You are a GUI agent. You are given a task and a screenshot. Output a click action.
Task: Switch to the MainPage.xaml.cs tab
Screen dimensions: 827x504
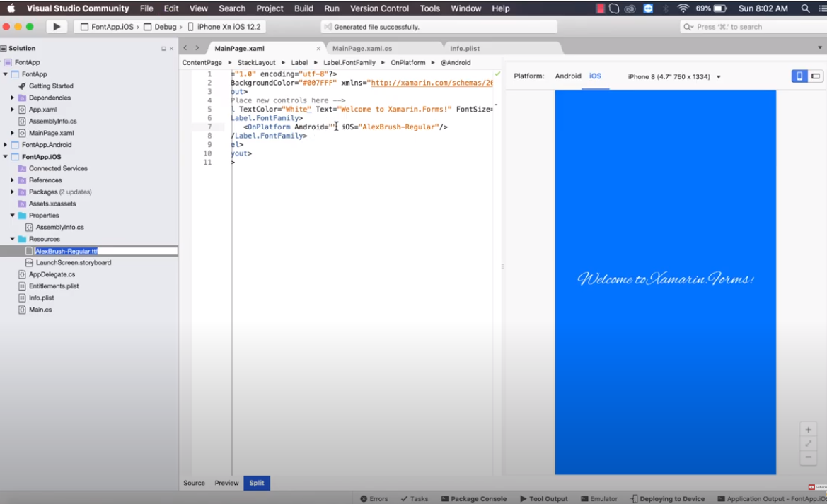362,49
